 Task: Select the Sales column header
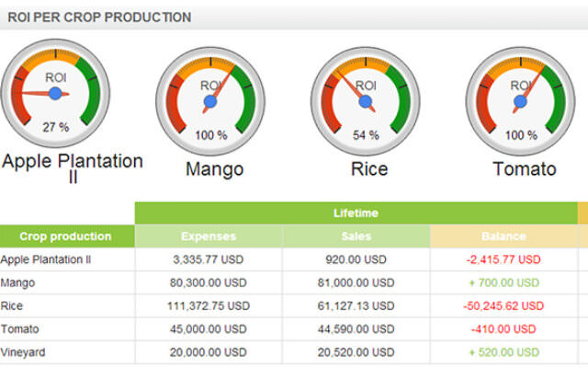(x=356, y=236)
